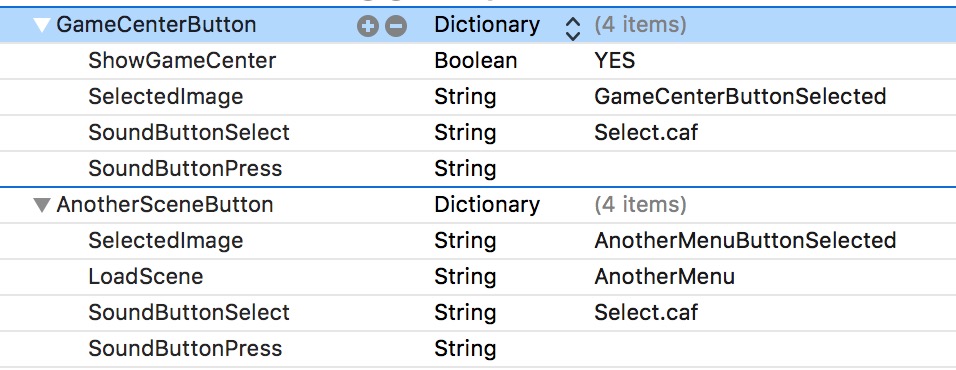
Task: Select SoundButtonSelect key under GameCenterButton
Action: pos(189,133)
